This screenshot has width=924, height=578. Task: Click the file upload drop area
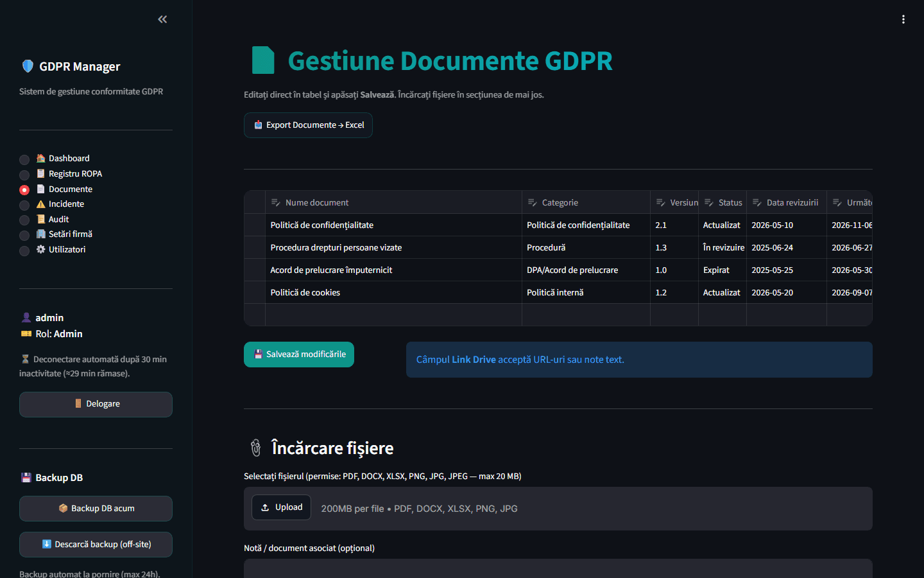(x=558, y=509)
